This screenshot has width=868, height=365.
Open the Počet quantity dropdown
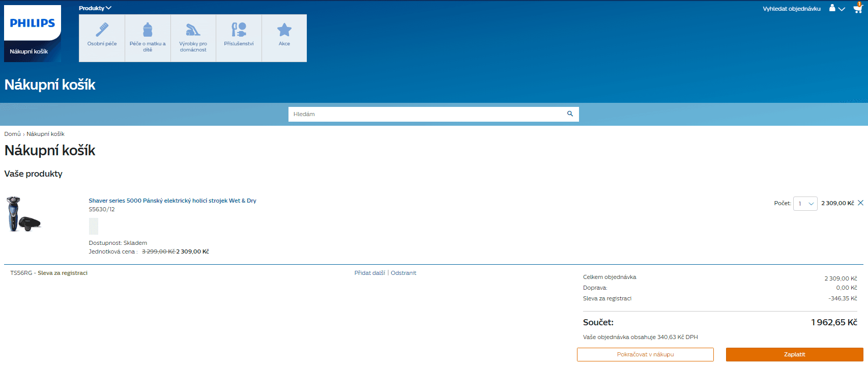click(805, 204)
